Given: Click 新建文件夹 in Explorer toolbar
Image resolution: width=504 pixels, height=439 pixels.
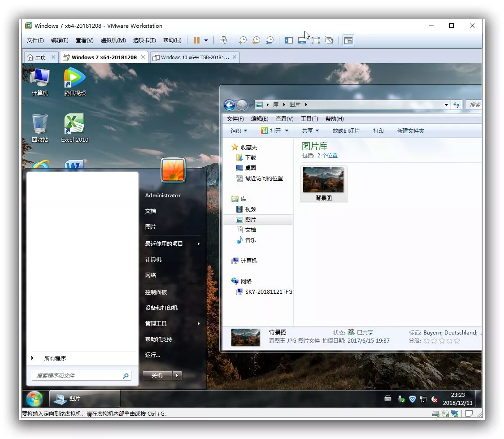Looking at the screenshot, I should [x=410, y=131].
